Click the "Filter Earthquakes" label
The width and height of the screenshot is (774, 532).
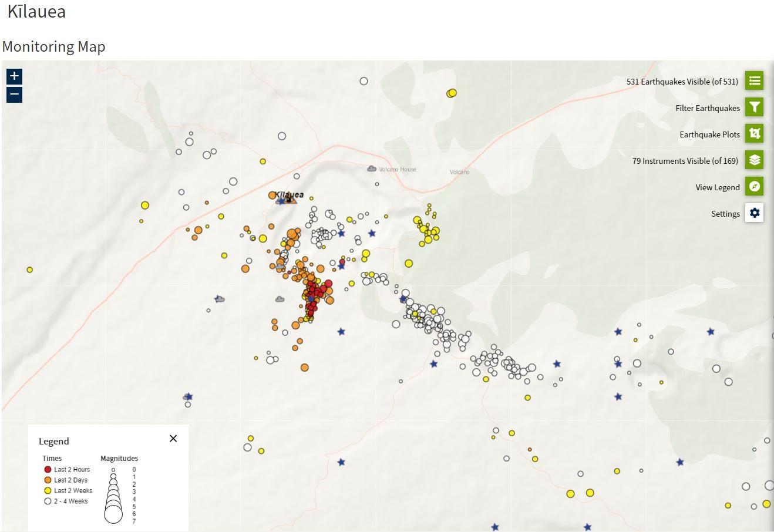707,108
